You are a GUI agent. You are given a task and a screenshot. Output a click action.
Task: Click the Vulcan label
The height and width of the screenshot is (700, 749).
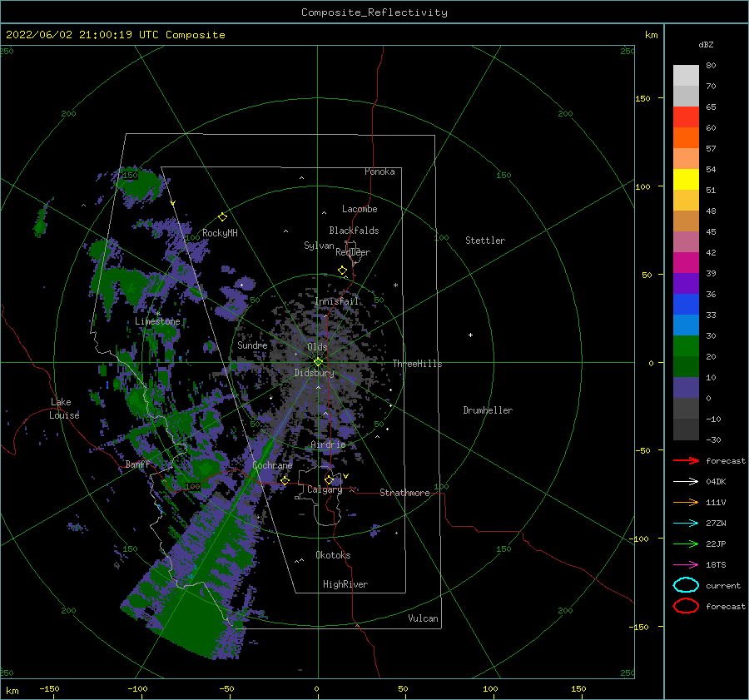pos(423,618)
